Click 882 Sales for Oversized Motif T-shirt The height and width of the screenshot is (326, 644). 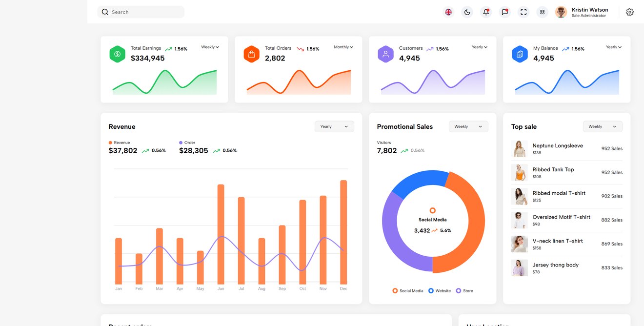click(612, 220)
